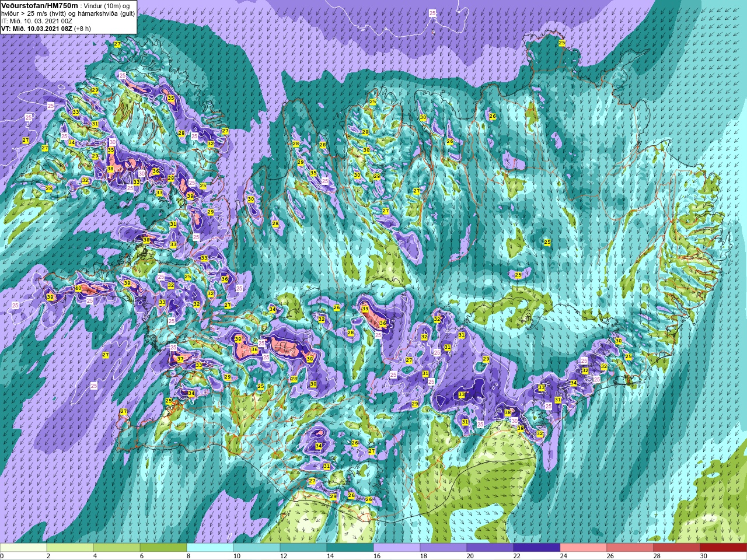Screen dimensions: 747x560
Task: Choose the 22–24 m/s dark indigo legend swatch
Action: (x=537, y=548)
